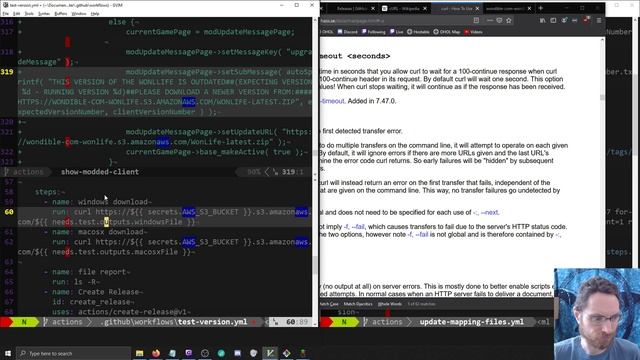Open the Help menu in GVIM
The width and height of the screenshot is (640, 360).
click(95, 13)
